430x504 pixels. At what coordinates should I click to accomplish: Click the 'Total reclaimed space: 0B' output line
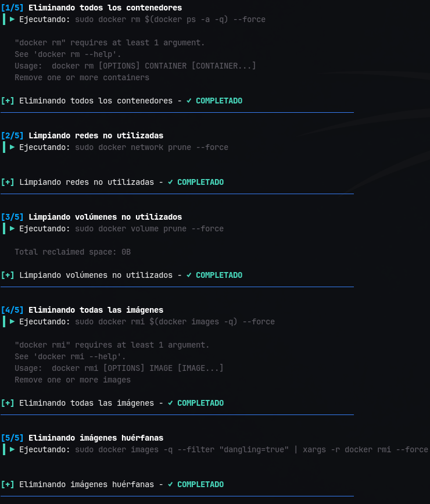point(73,252)
